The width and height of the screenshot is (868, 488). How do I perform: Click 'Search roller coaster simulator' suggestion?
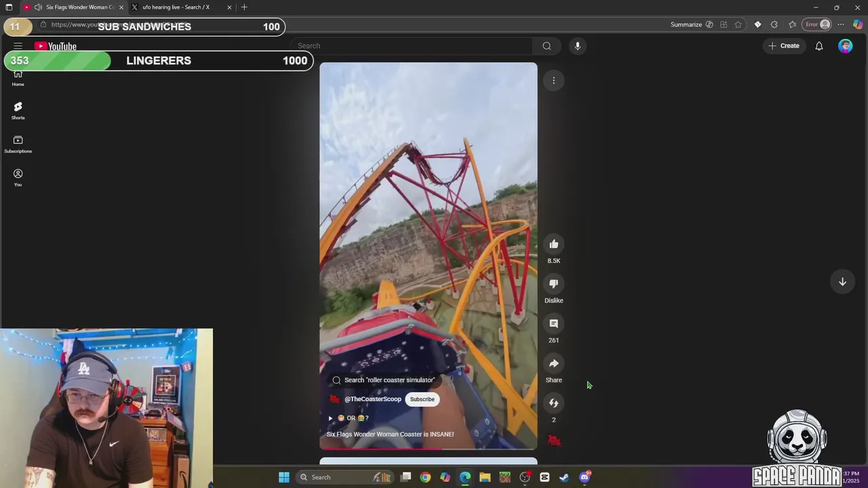tap(383, 380)
